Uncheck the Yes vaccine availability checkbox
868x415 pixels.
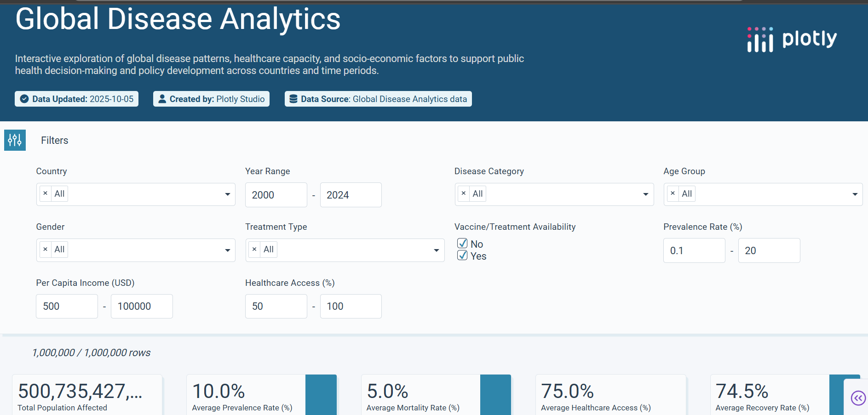(462, 255)
